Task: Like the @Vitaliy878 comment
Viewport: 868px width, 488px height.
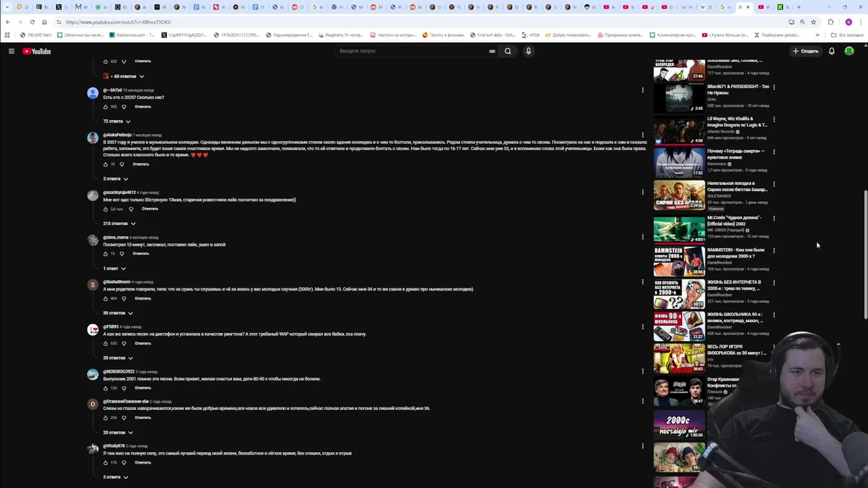Action: click(106, 462)
